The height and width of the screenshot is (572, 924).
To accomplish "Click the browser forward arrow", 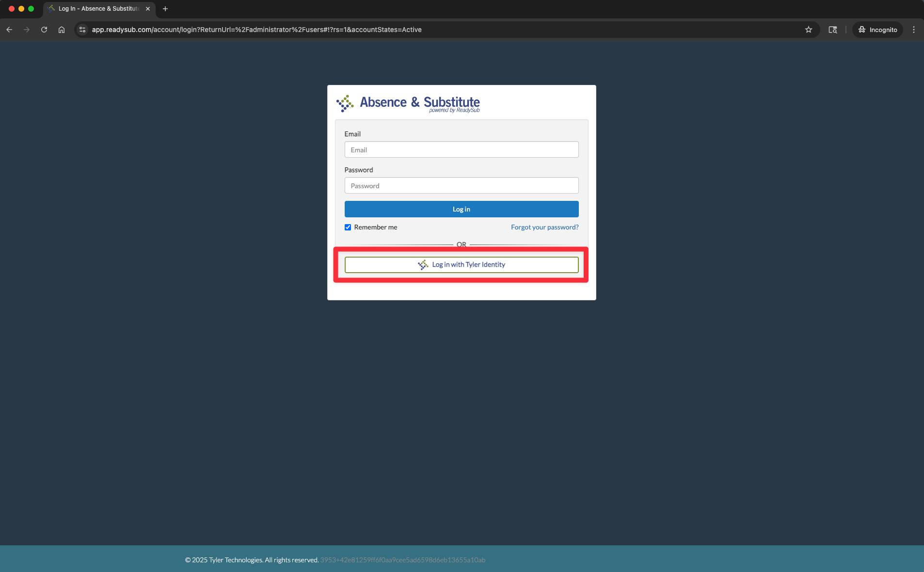I will pos(27,30).
